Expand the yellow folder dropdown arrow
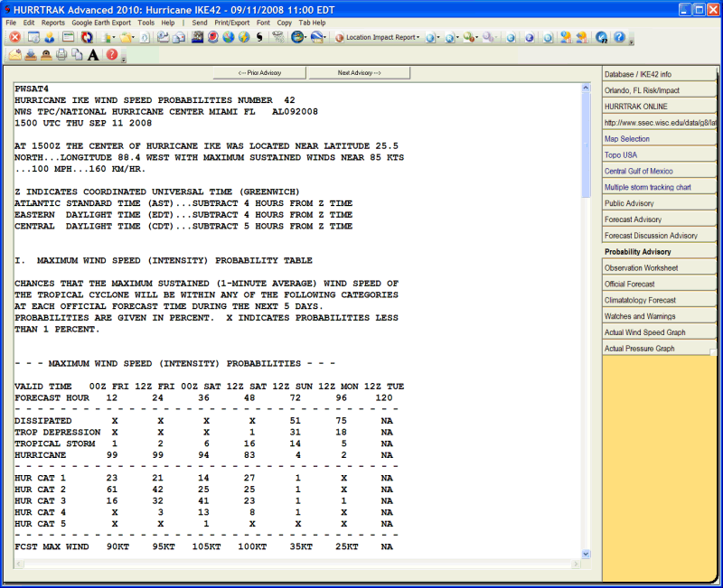The width and height of the screenshot is (723, 588). 135,38
